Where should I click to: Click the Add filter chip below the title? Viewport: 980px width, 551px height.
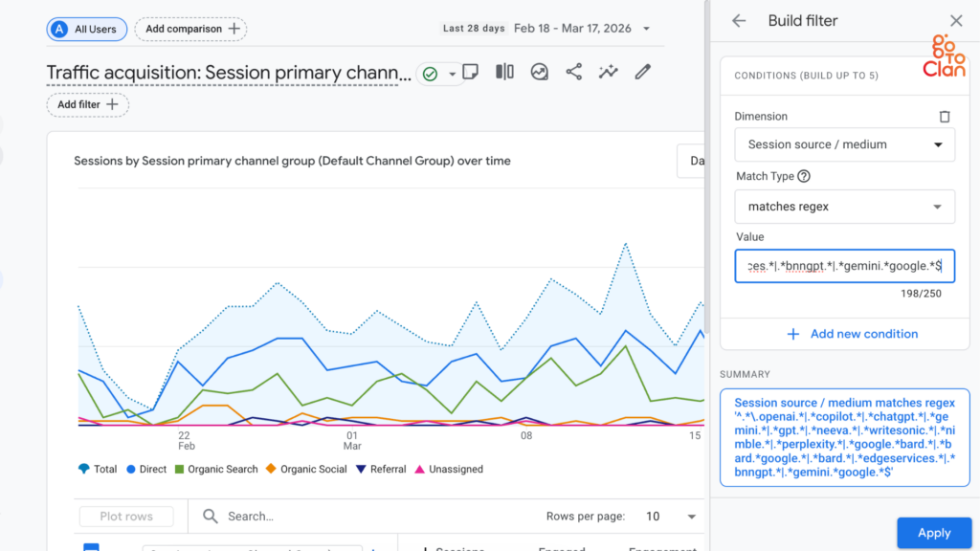87,104
